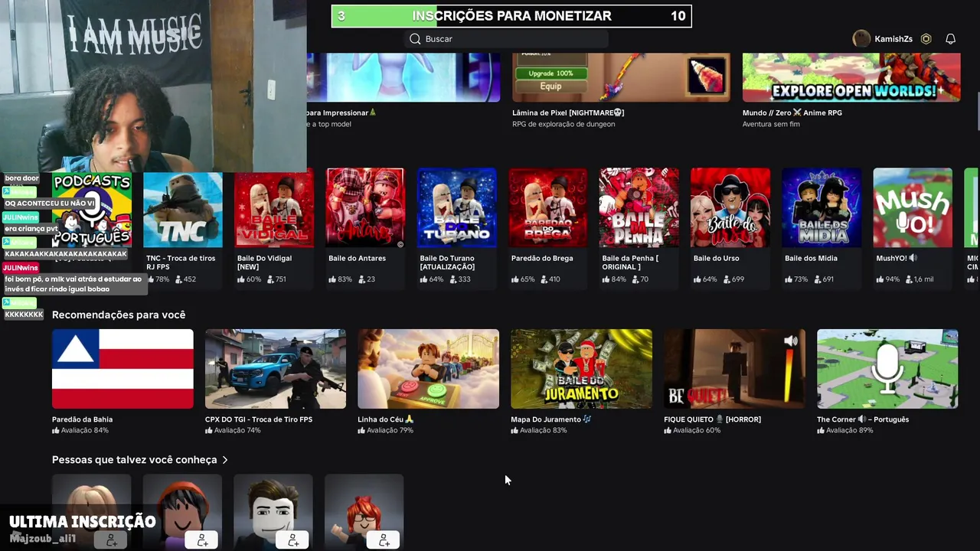Click thumbs-up icon under Baile da Penha

606,279
